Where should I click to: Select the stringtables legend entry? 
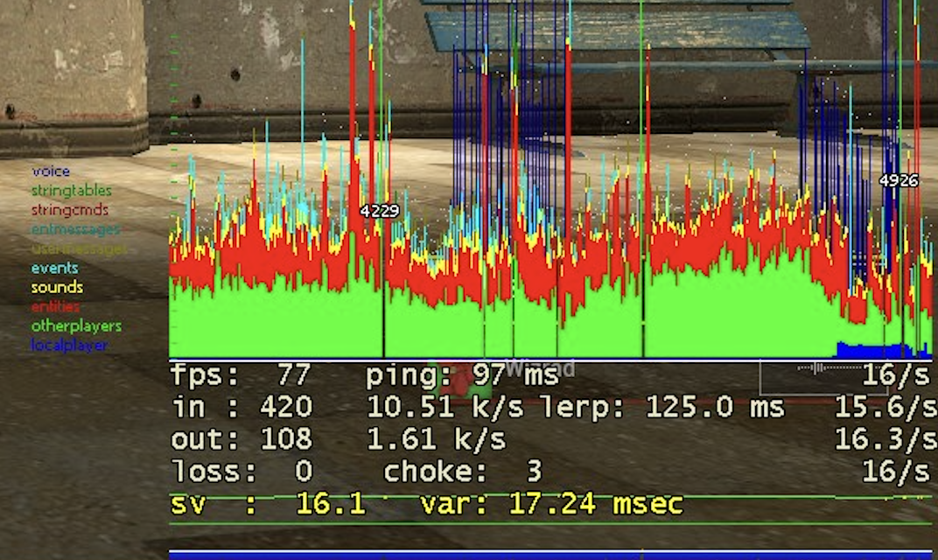(x=72, y=190)
